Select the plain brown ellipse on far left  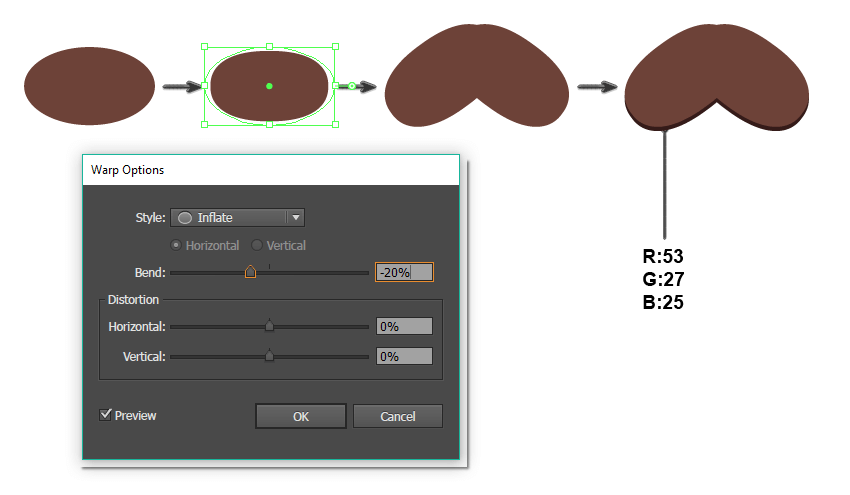click(x=89, y=86)
